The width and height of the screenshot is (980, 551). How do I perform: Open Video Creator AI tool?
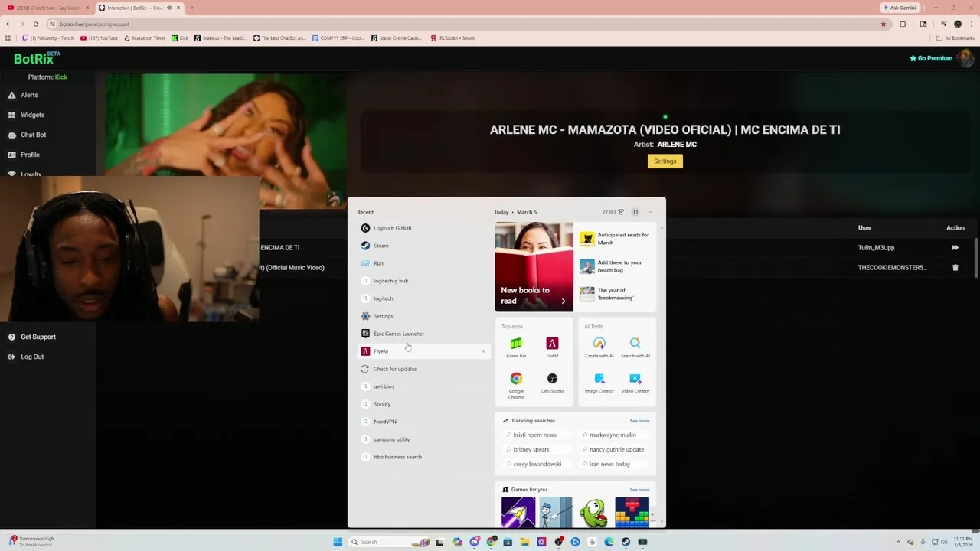635,383
